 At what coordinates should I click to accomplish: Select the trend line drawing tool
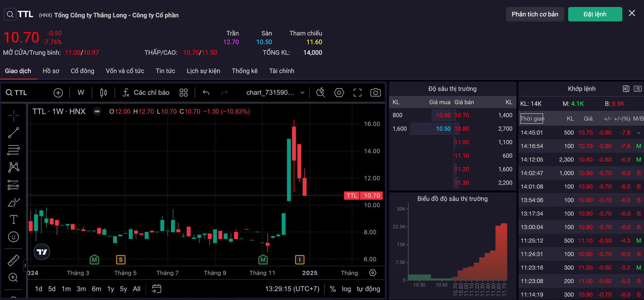[x=13, y=133]
